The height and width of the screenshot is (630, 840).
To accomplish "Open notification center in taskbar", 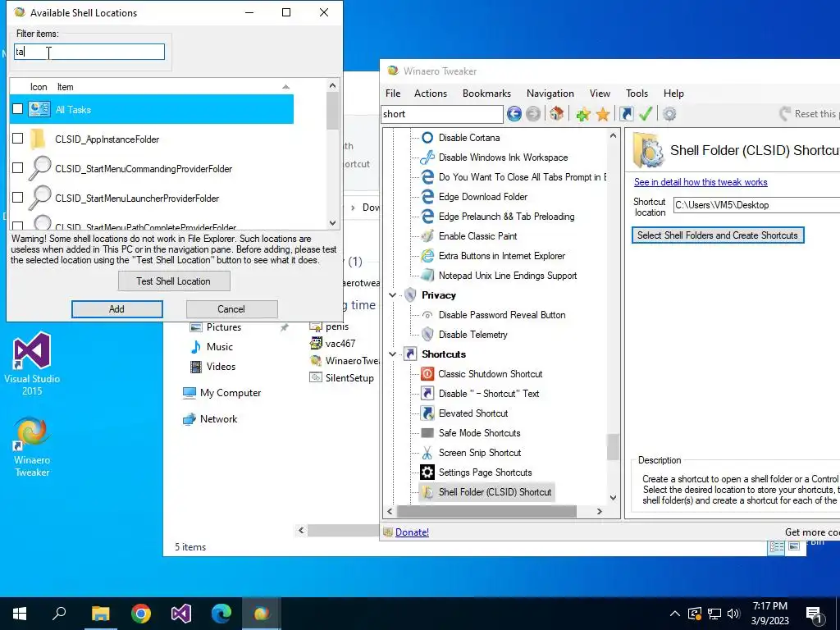I will [x=815, y=614].
